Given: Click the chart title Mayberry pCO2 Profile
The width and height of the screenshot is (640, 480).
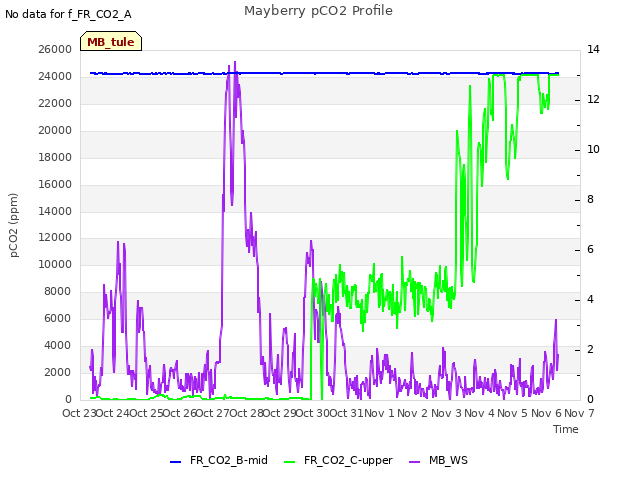Looking at the screenshot, I should tap(318, 11).
